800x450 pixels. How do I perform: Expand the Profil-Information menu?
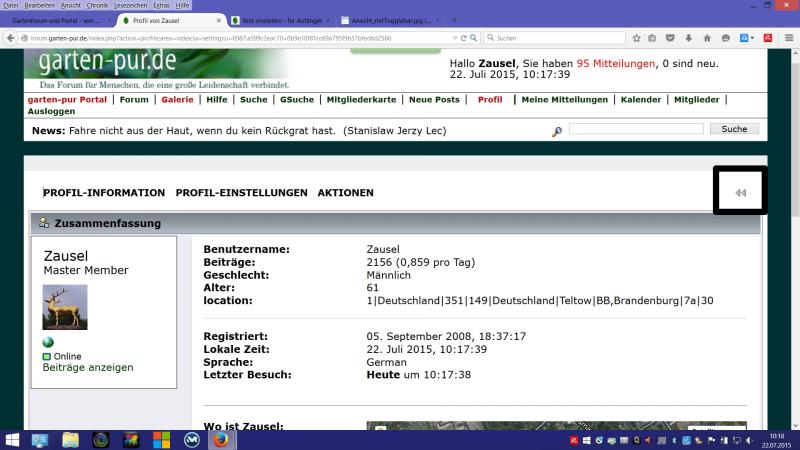click(x=104, y=193)
